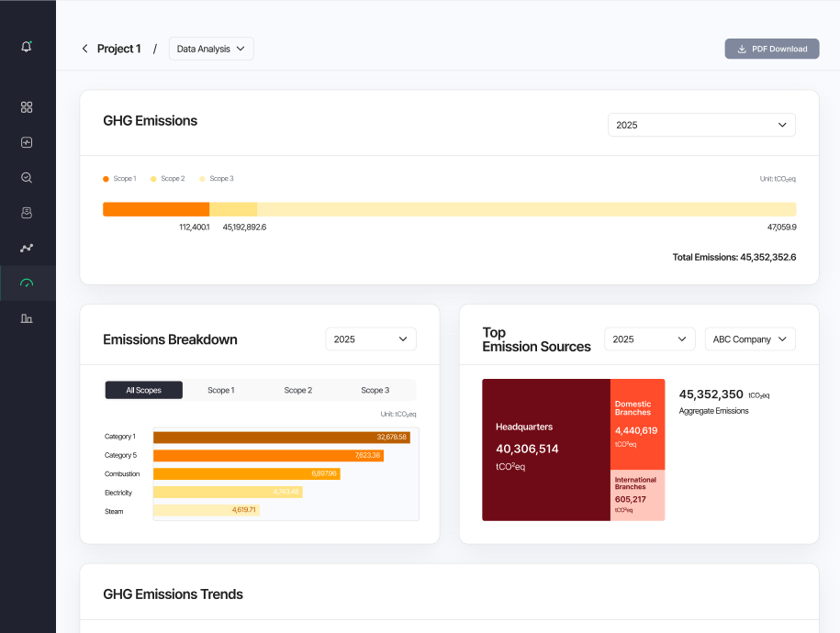Click the PDF Download button
Viewport: 840px width, 633px height.
pyautogui.click(x=772, y=49)
